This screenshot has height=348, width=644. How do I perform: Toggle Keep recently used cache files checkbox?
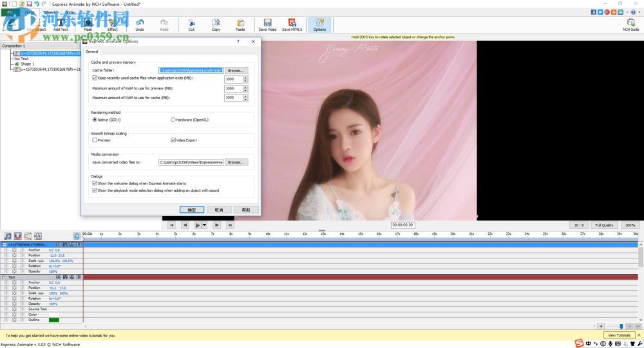pos(95,78)
